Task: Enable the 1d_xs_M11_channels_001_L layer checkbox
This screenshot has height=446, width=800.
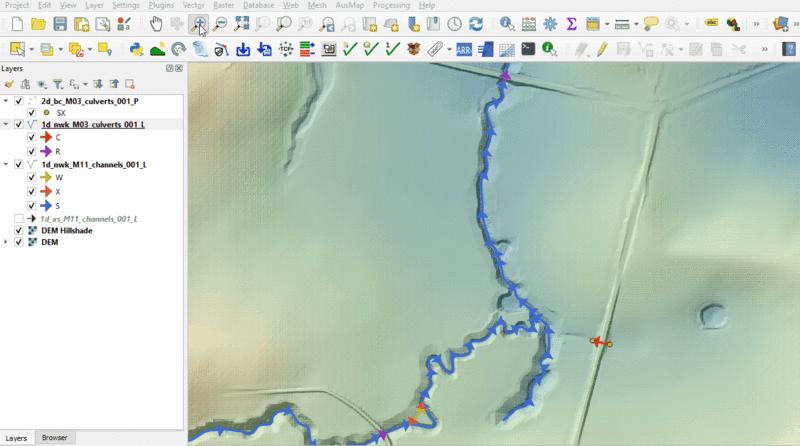Action: (19, 218)
